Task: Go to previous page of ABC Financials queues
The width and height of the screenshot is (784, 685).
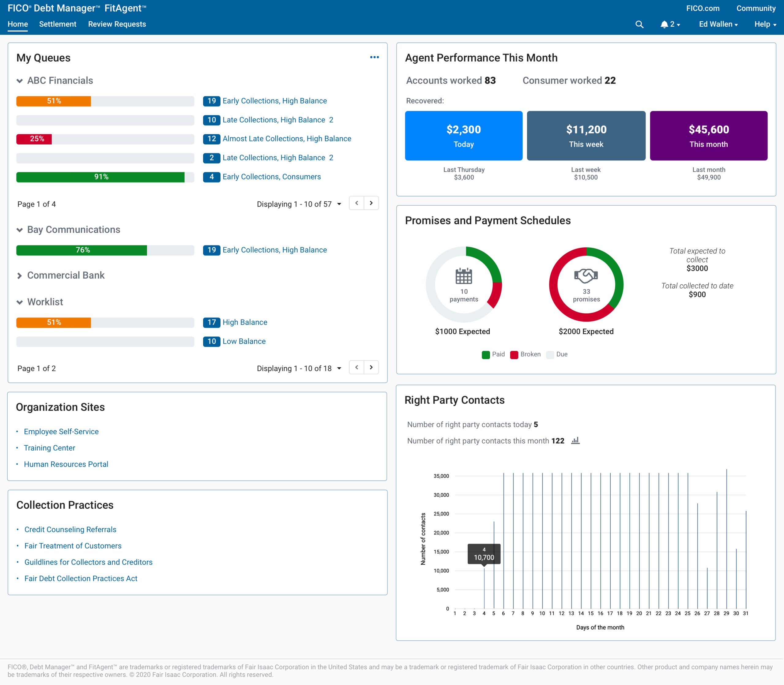Action: click(356, 203)
